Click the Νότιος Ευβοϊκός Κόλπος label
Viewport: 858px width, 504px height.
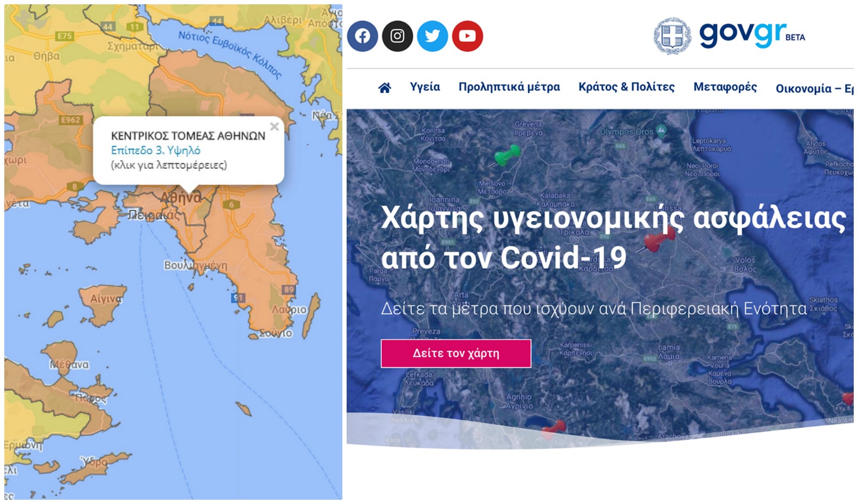coord(230,54)
